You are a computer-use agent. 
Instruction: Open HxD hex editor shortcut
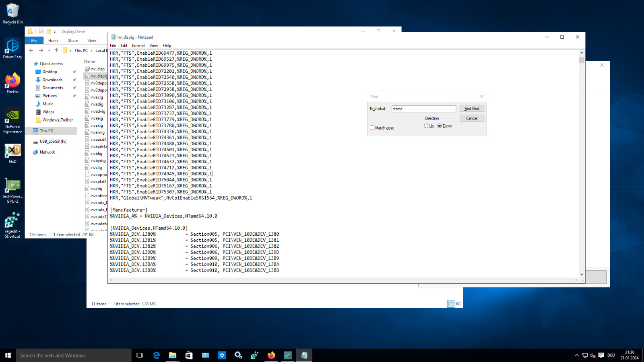tap(12, 154)
